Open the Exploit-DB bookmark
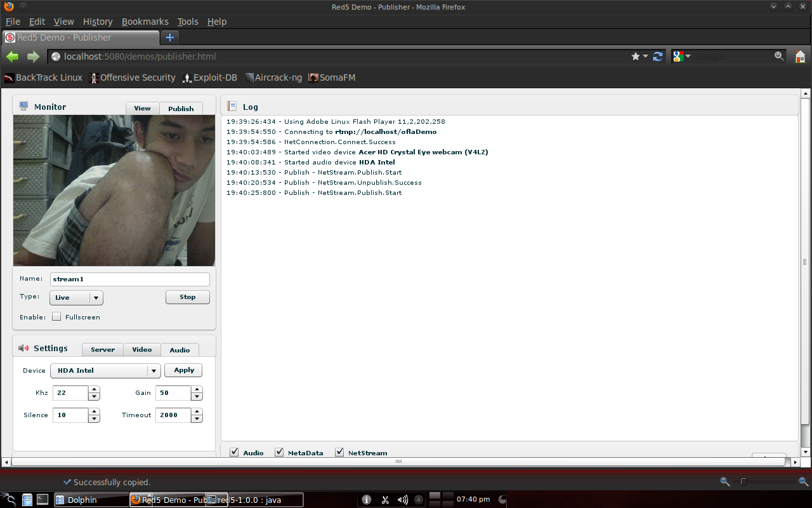Image resolution: width=812 pixels, height=508 pixels. pyautogui.click(x=209, y=77)
